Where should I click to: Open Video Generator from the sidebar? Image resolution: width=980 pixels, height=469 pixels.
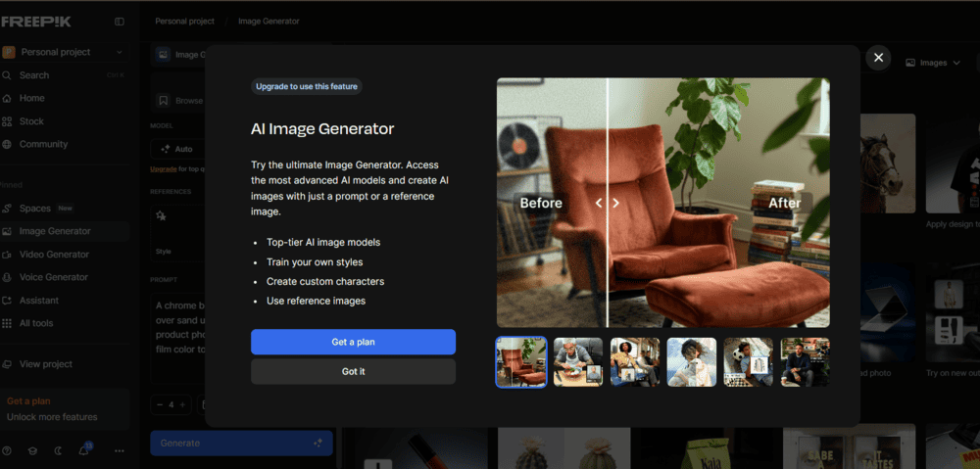54,255
